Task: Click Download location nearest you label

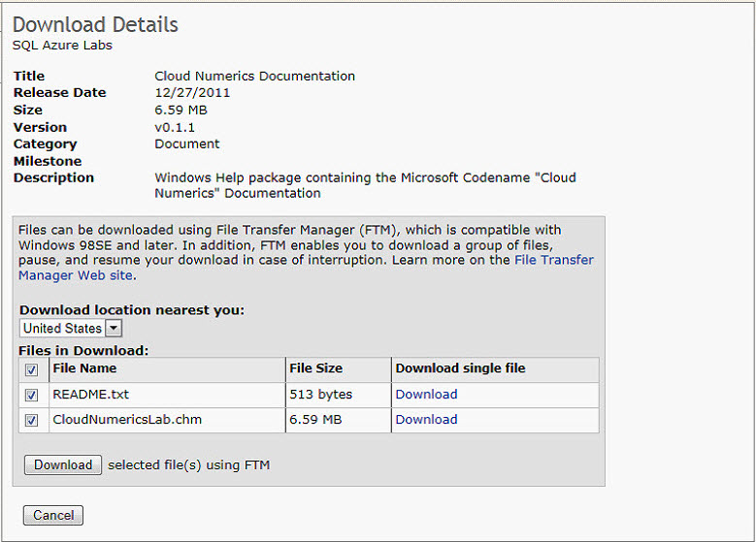Action: pyautogui.click(x=132, y=309)
